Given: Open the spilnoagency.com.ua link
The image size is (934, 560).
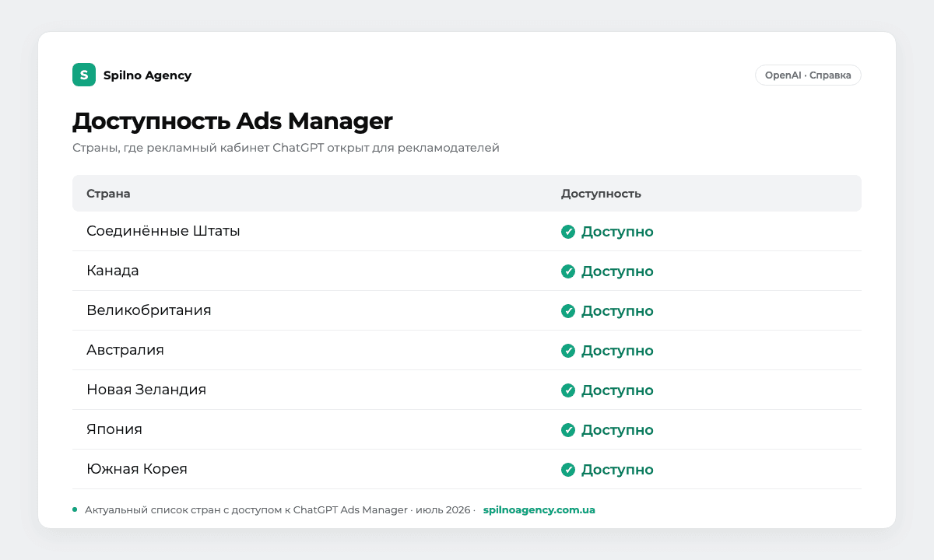Looking at the screenshot, I should (x=539, y=510).
